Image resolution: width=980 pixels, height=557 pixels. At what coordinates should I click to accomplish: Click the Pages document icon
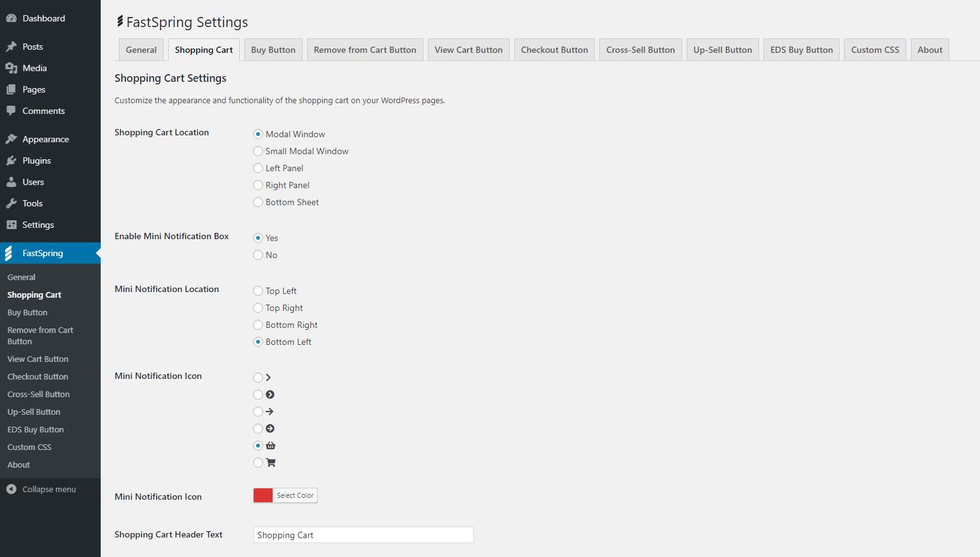tap(11, 89)
